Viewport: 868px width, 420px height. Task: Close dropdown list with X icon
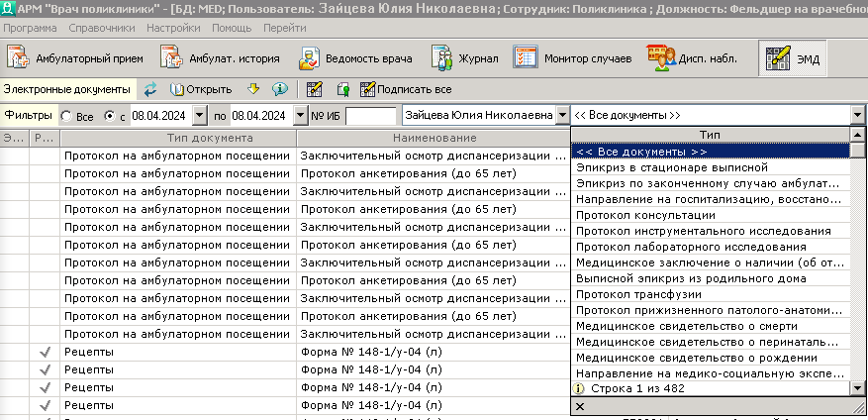point(580,407)
